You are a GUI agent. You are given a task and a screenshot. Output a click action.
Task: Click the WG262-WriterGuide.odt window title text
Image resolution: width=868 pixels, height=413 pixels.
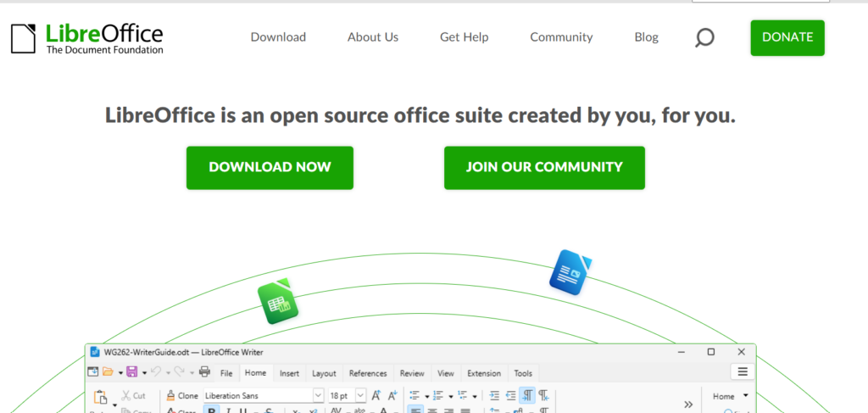(x=183, y=352)
